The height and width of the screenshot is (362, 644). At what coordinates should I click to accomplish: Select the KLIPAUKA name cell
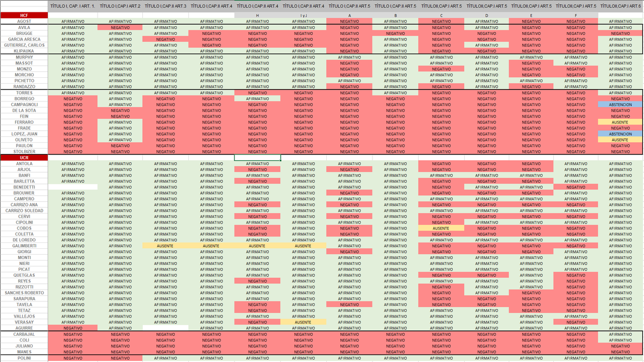24,51
